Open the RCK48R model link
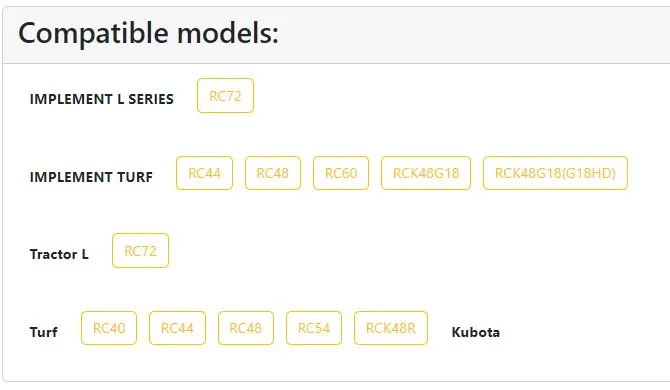Image resolution: width=670 pixels, height=390 pixels. 391,328
